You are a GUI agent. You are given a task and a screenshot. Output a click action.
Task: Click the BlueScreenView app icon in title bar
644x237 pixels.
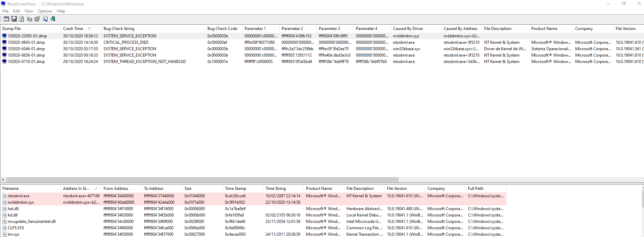tap(3, 4)
